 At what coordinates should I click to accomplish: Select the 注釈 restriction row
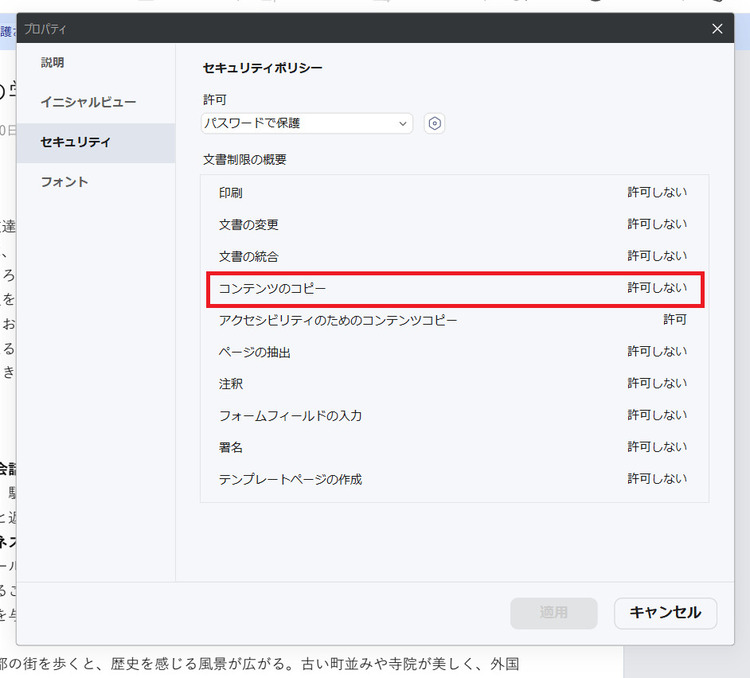tap(454, 384)
